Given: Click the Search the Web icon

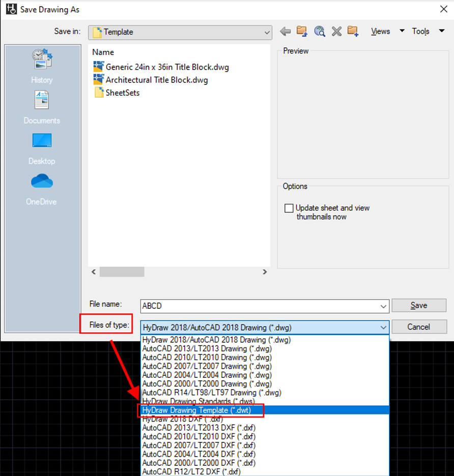Looking at the screenshot, I should (x=320, y=31).
